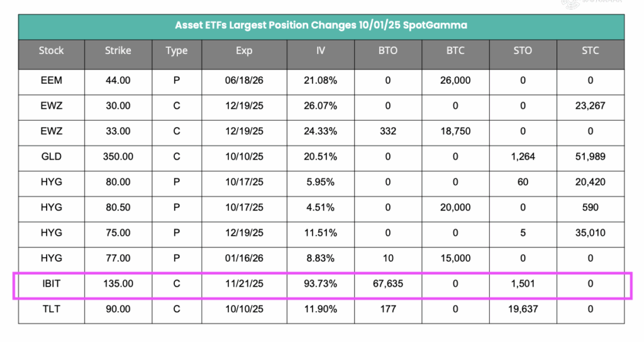Click the 67,635 BTO value

point(388,284)
